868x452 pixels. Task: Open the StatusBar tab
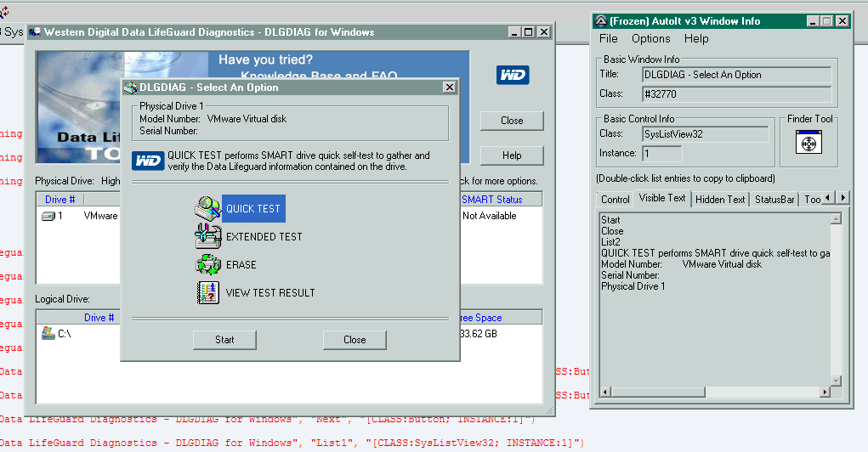[x=774, y=200]
